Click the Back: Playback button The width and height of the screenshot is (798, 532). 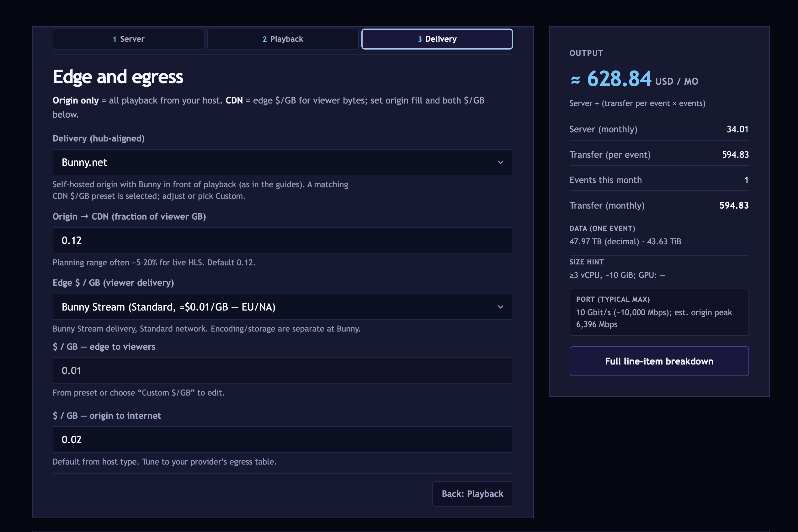coord(472,494)
